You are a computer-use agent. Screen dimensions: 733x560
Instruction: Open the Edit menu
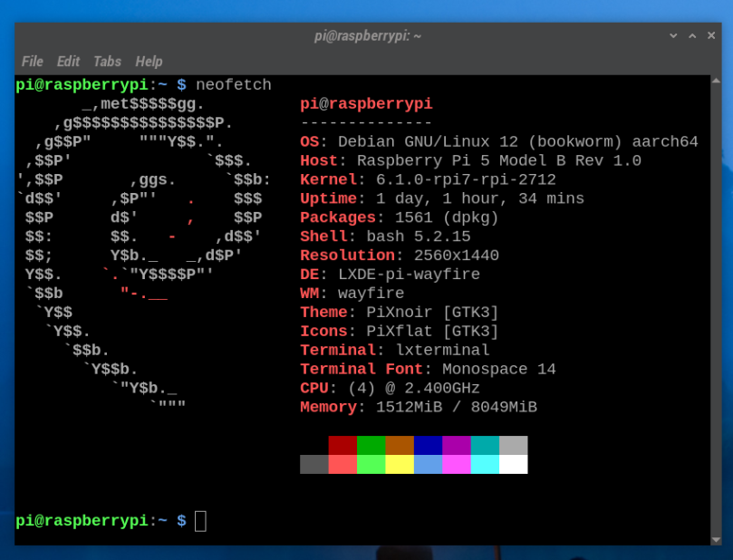[68, 62]
